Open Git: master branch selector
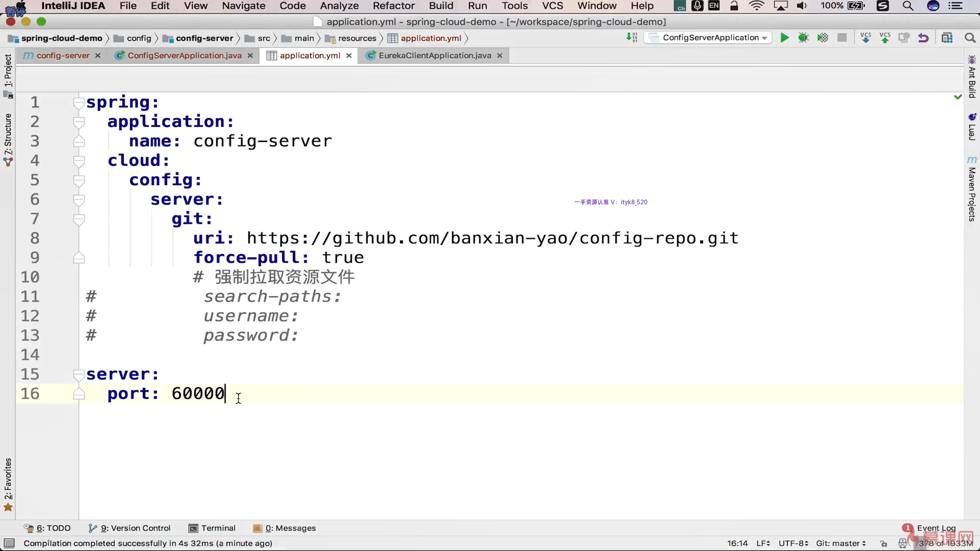The width and height of the screenshot is (980, 551). click(841, 543)
